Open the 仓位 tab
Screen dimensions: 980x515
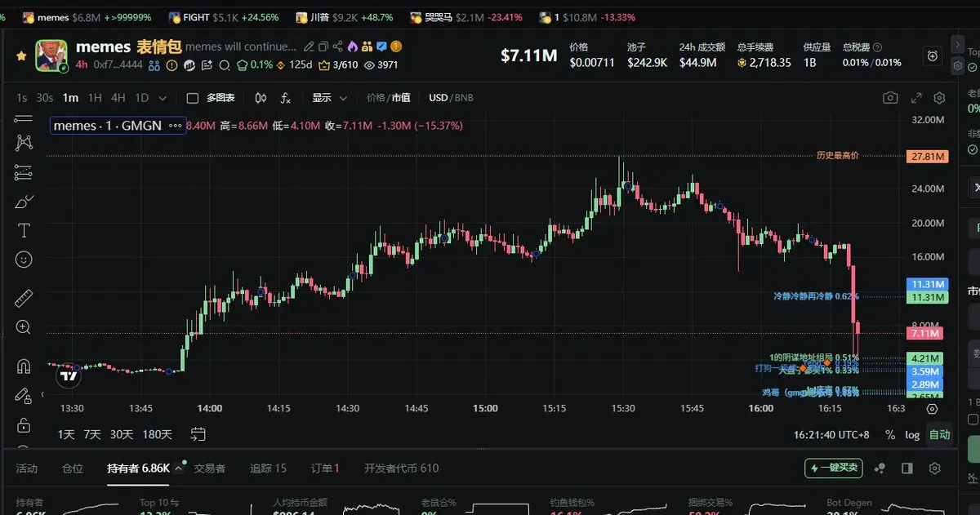(73, 468)
